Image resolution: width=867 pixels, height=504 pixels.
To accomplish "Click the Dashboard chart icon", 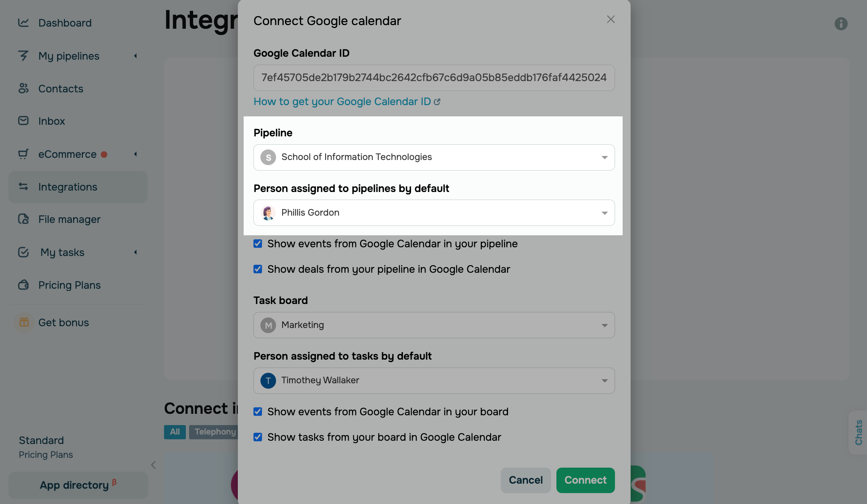I will click(23, 23).
